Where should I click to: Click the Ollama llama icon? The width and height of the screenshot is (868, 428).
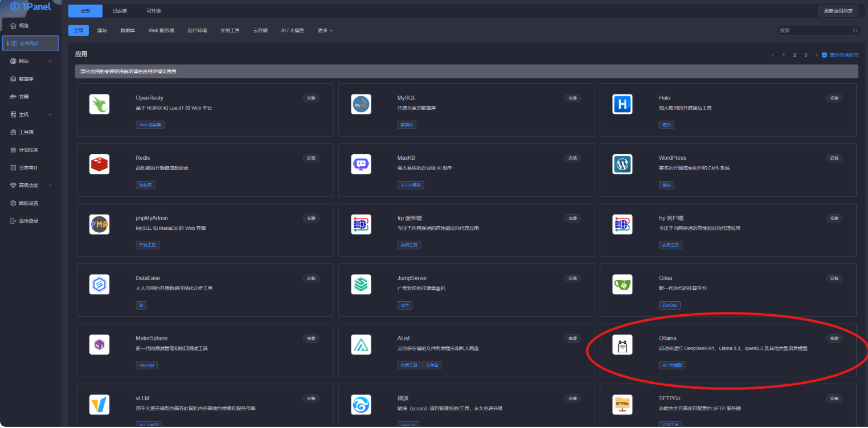point(623,345)
